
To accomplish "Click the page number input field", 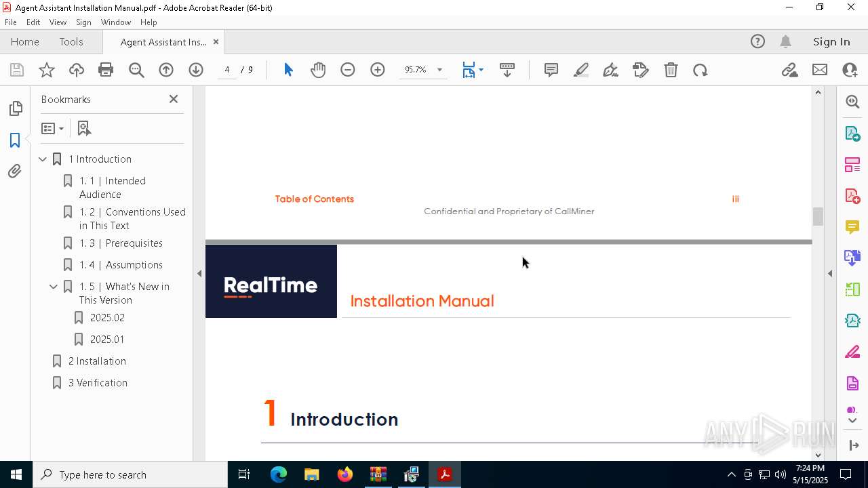I will coord(227,70).
